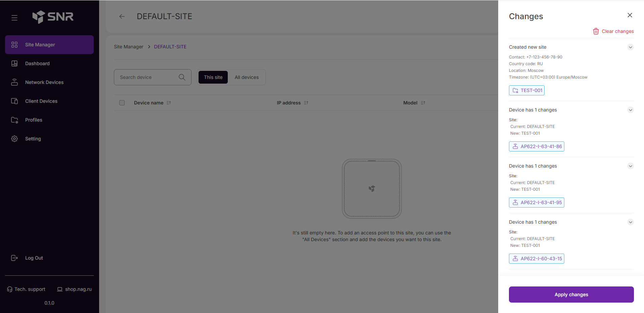This screenshot has width=644, height=313.
Task: Click the back arrow next to DEFAULT-SITE
Action: point(122,16)
